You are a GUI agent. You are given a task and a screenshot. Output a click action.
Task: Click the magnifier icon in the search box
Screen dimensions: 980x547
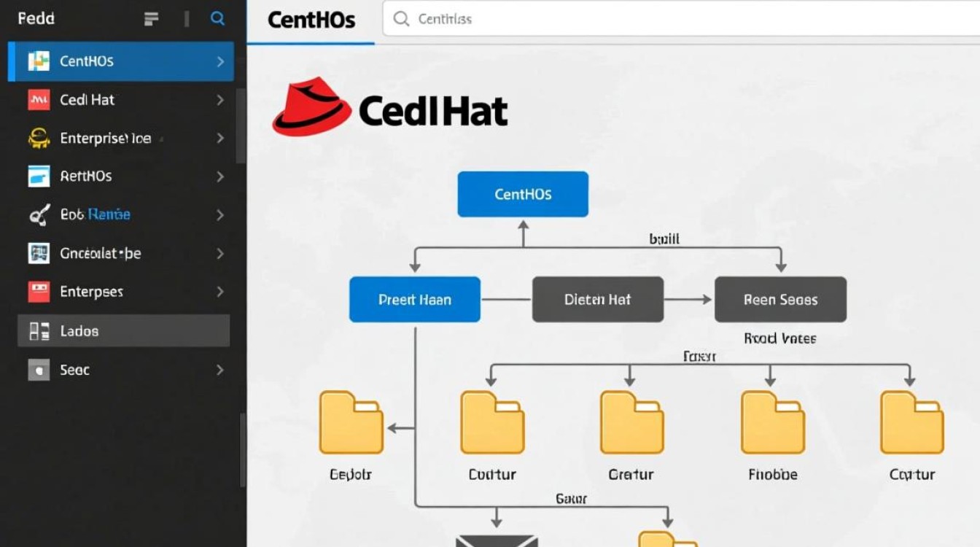(401, 19)
